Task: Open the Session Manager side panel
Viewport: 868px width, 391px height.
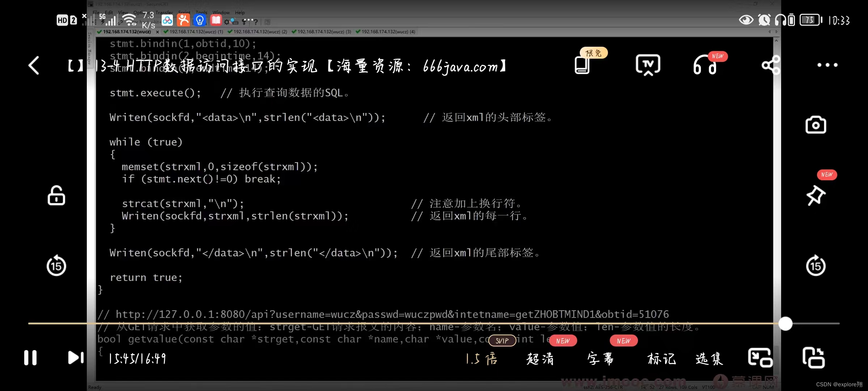Action: point(90,49)
